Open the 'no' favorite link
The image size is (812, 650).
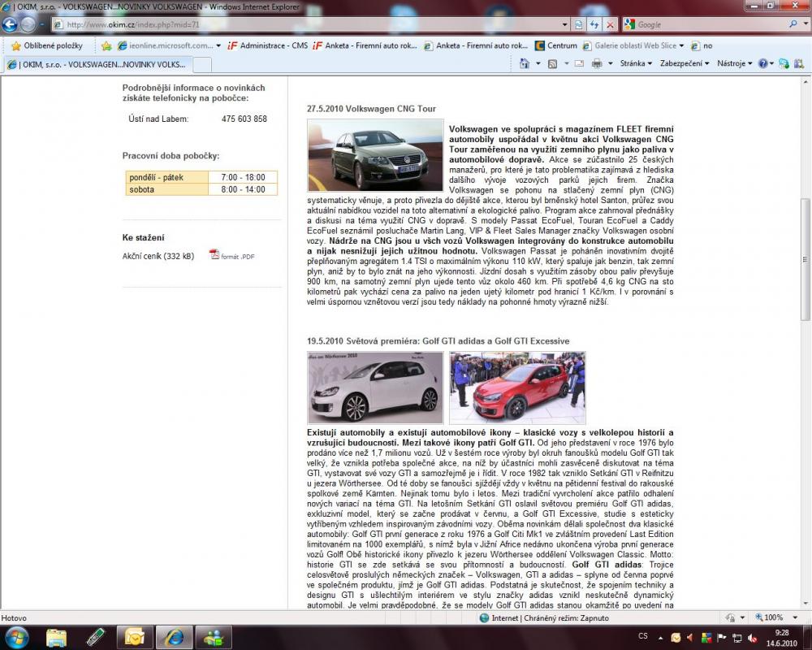point(702,45)
